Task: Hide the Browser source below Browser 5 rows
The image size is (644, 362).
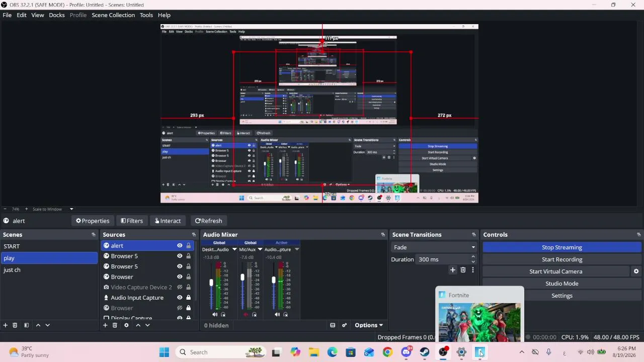Action: (x=180, y=277)
